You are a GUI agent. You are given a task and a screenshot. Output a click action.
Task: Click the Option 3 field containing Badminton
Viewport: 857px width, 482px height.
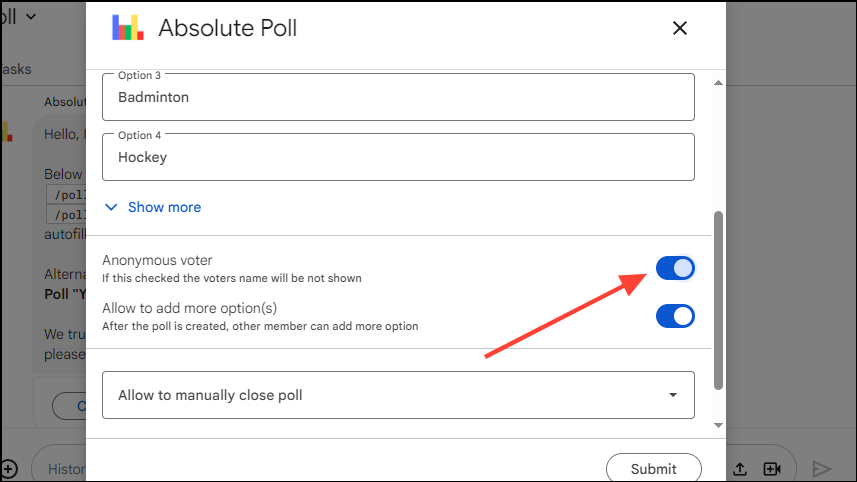tap(398, 97)
